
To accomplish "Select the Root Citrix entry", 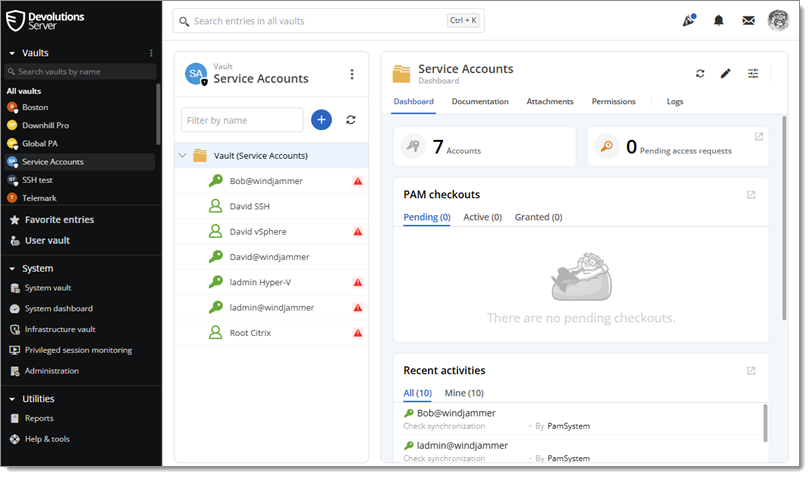I will [250, 333].
